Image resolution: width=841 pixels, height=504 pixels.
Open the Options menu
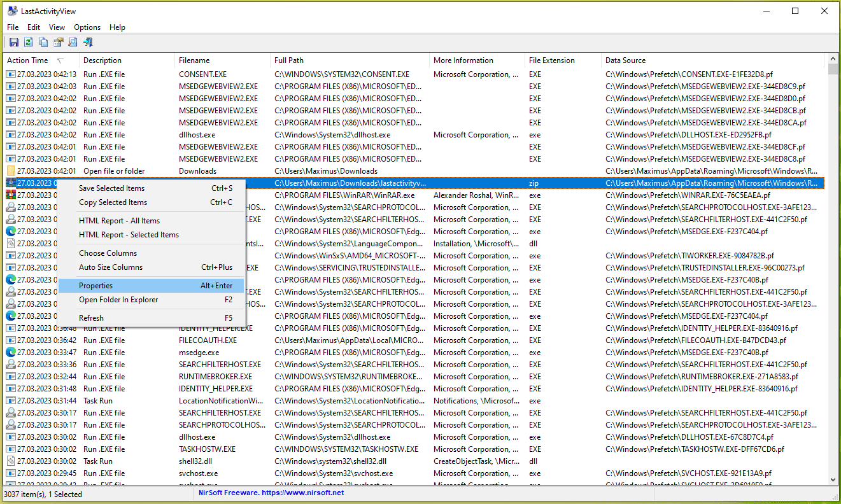pyautogui.click(x=87, y=27)
